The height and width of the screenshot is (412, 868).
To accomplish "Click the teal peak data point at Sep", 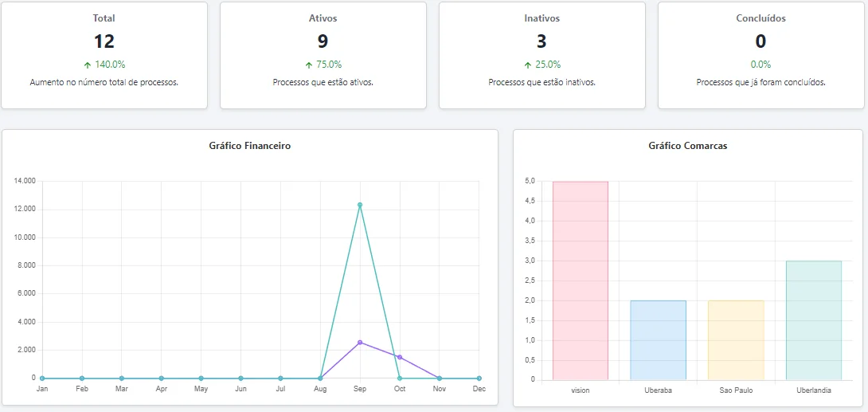I will pos(360,205).
